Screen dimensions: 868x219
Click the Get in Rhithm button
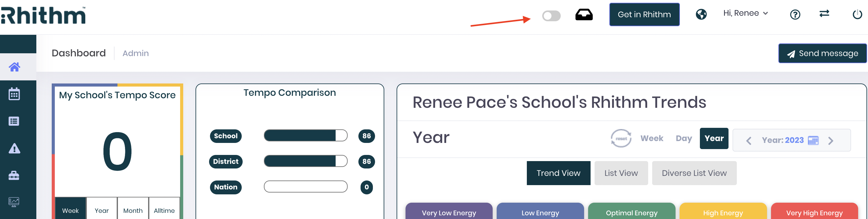[644, 14]
